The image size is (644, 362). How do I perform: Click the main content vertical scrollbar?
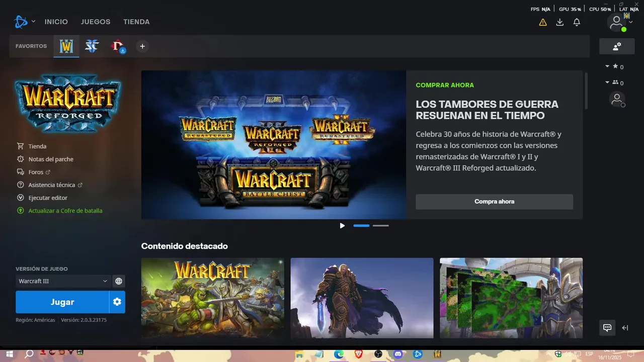[586, 90]
